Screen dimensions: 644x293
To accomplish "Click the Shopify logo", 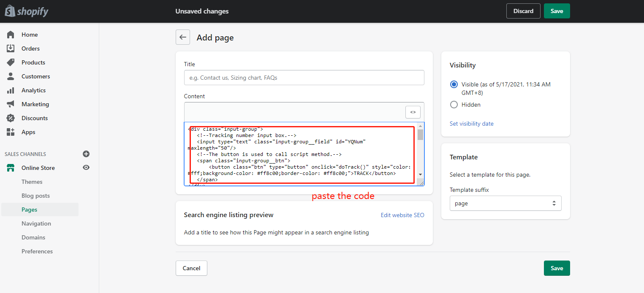I will pyautogui.click(x=27, y=11).
